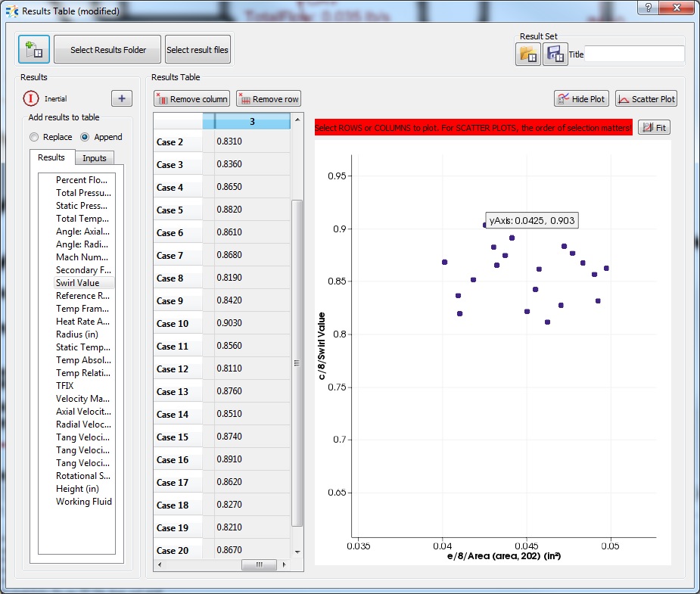The image size is (700, 594).
Task: Click the red Inertial indicator icon
Action: (30, 98)
